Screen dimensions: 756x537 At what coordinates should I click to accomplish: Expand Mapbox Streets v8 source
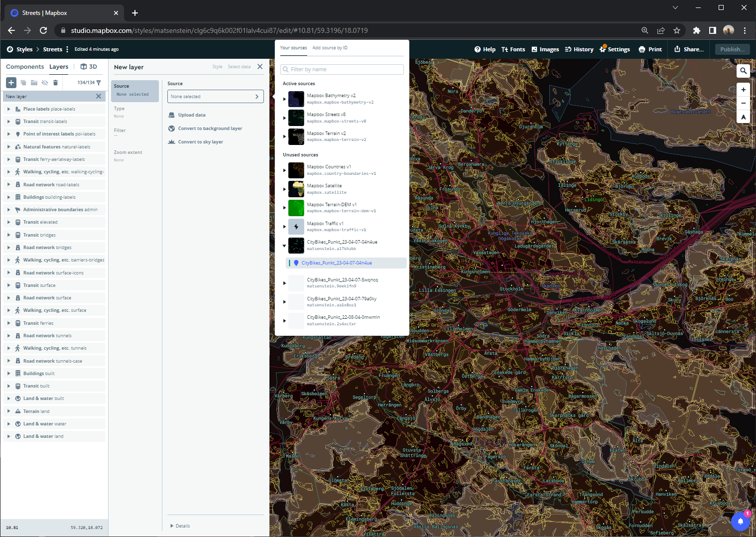(x=284, y=118)
